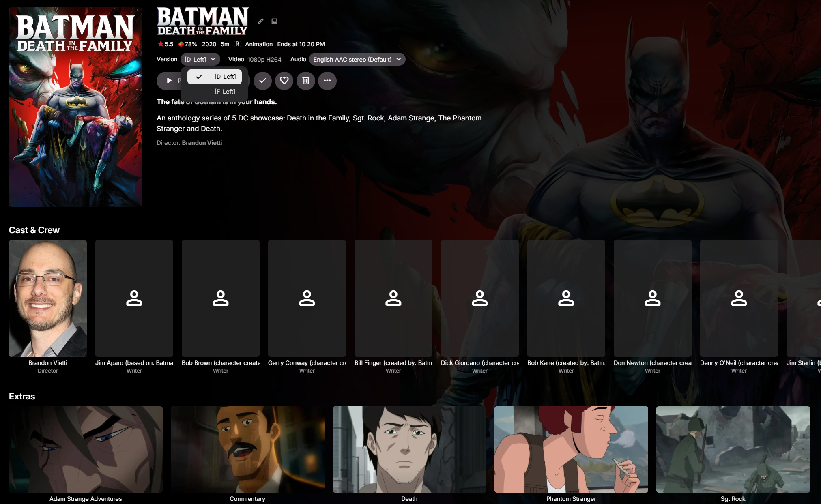This screenshot has width=821, height=504.
Task: Click the anthology series overview text
Action: [x=319, y=123]
